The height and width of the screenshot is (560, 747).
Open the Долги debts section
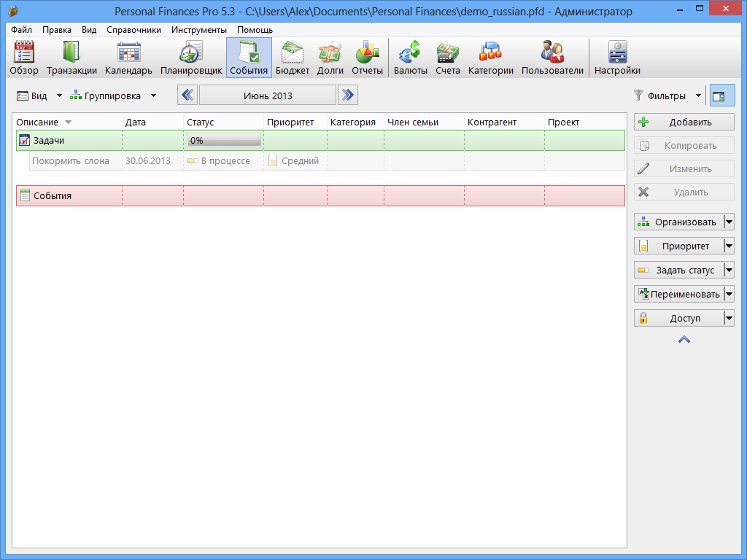click(330, 58)
